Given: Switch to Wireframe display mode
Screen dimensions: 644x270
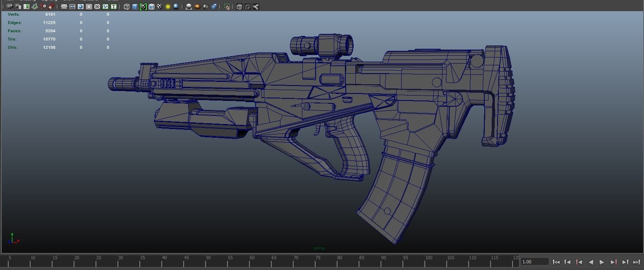Looking at the screenshot, I should (127, 7).
